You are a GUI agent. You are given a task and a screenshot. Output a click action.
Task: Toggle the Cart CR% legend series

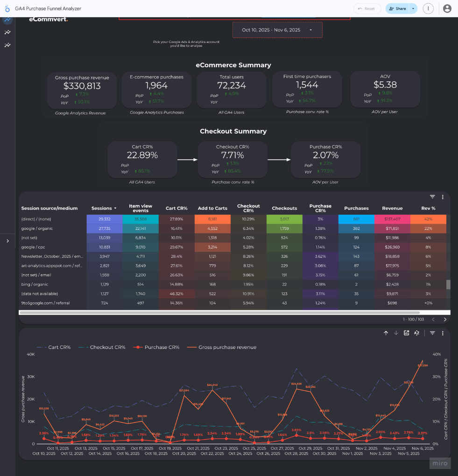54,347
